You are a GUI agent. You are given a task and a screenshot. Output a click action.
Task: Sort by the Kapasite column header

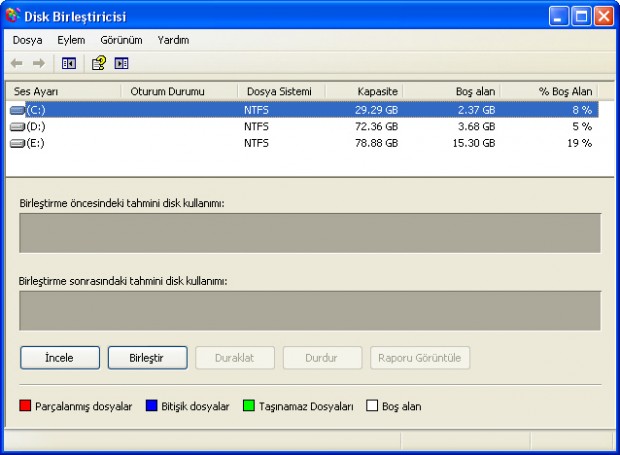[364, 91]
